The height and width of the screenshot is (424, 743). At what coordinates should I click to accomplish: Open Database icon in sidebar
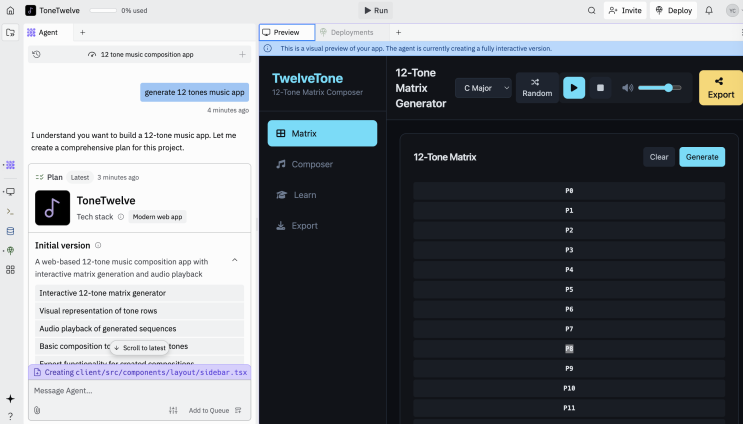click(x=10, y=231)
